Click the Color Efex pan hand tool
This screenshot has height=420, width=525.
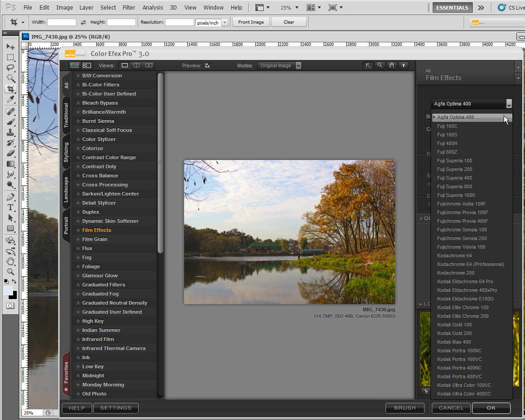coord(391,65)
